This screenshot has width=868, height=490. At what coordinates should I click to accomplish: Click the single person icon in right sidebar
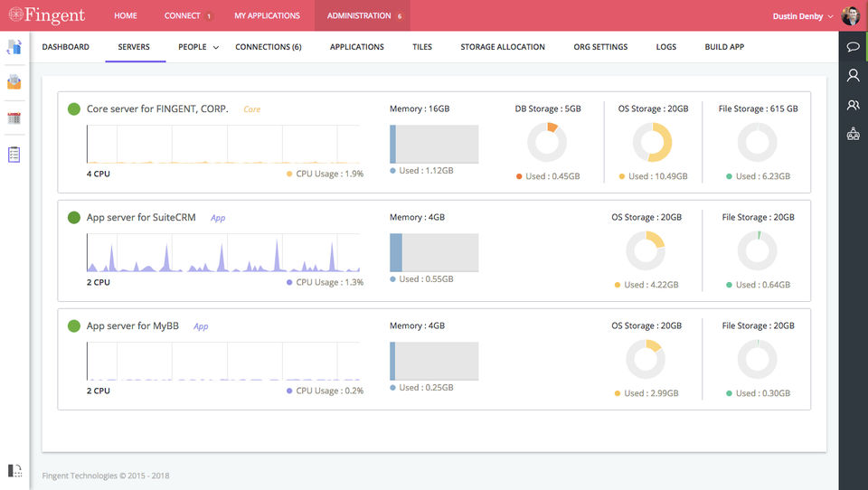[853, 75]
